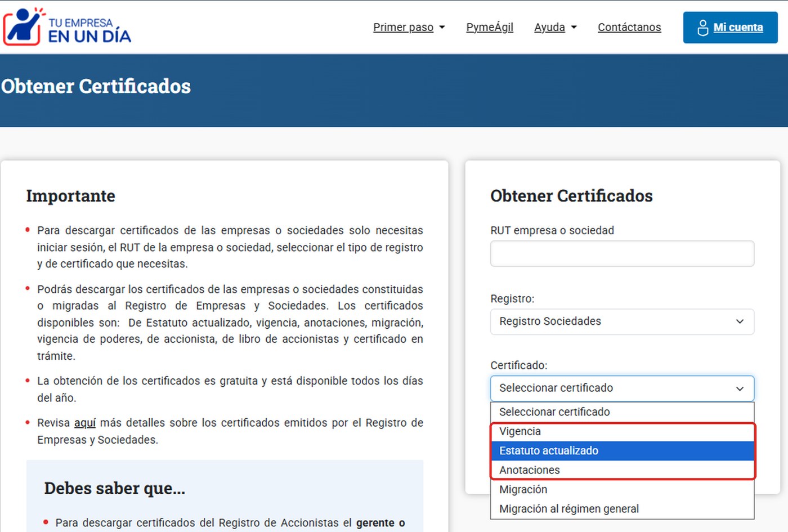This screenshot has width=788, height=532.
Task: Choose the Migración option
Action: coord(622,490)
